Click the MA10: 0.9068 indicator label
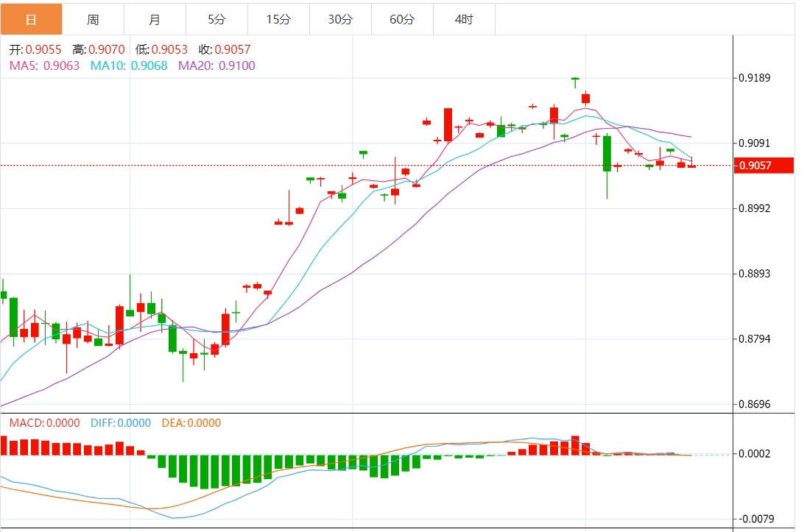The height and width of the screenshot is (532, 807). [x=129, y=66]
